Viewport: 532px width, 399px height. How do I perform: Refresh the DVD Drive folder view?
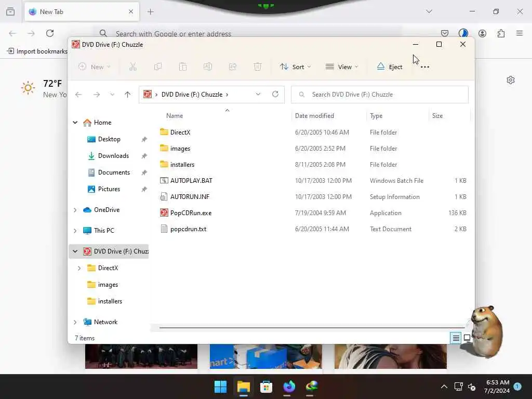(x=275, y=94)
